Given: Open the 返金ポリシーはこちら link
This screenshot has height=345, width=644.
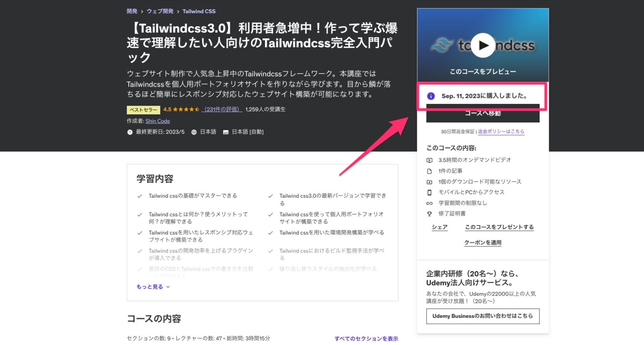Looking at the screenshot, I should [501, 131].
